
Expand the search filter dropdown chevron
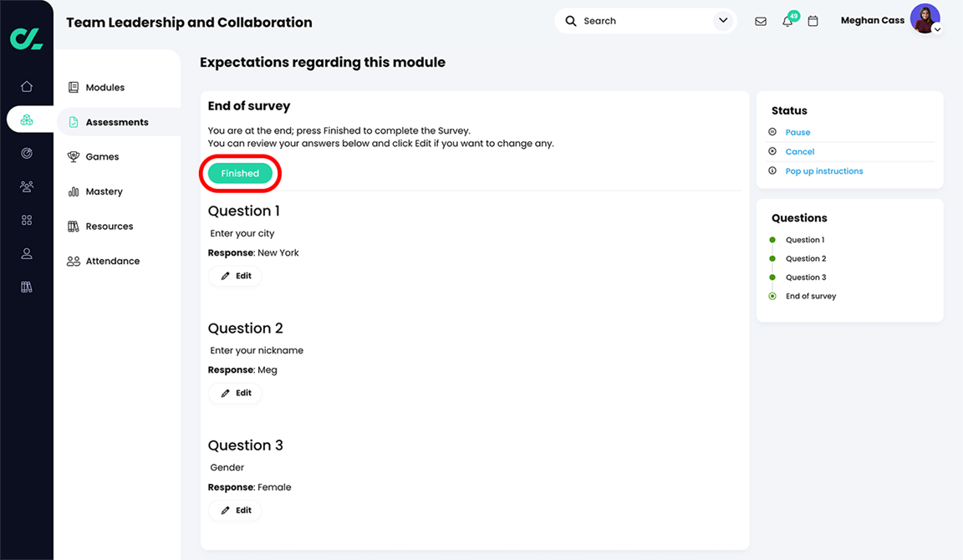tap(723, 20)
